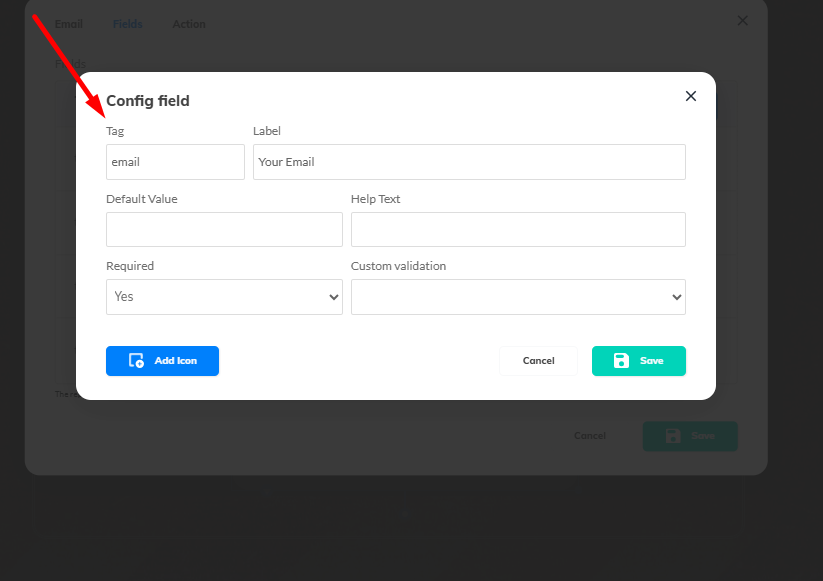Save the Config field settings
The width and height of the screenshot is (823, 581).
click(638, 361)
